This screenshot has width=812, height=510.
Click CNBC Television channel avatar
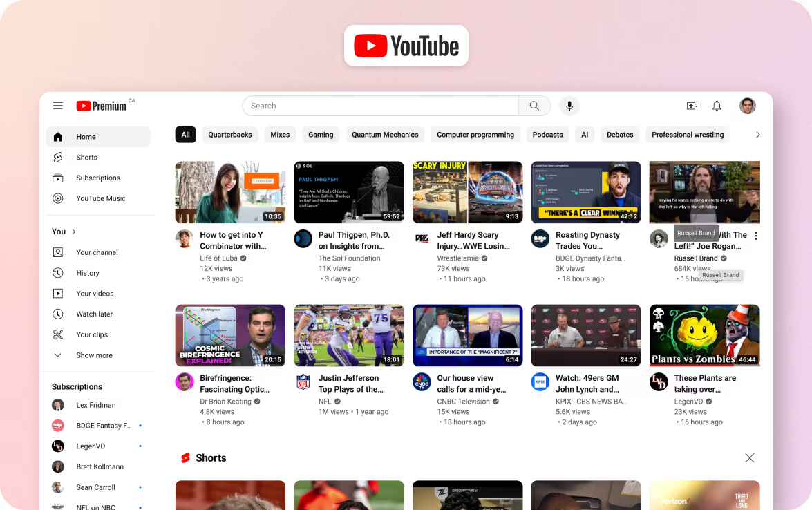pos(422,382)
